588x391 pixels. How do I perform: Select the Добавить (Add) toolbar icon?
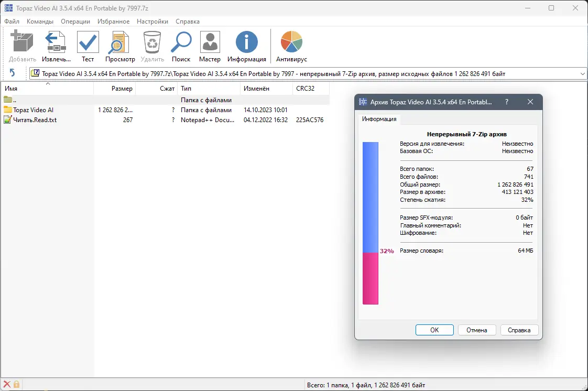coord(21,42)
